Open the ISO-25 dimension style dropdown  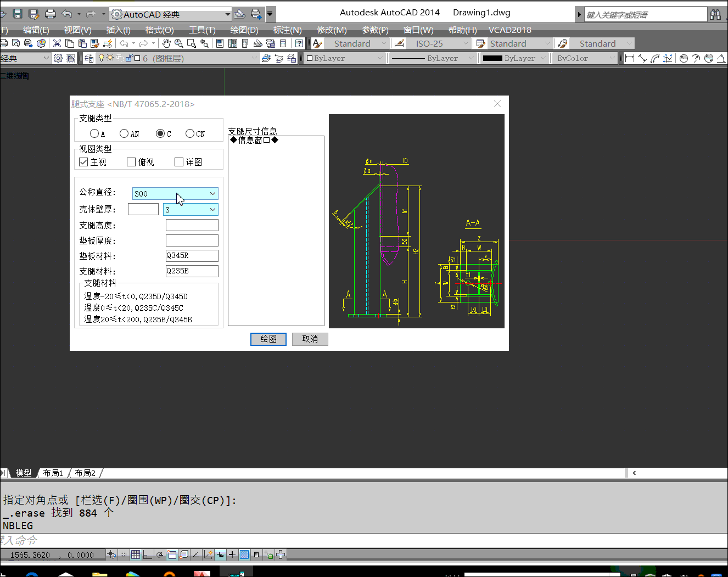(x=466, y=43)
